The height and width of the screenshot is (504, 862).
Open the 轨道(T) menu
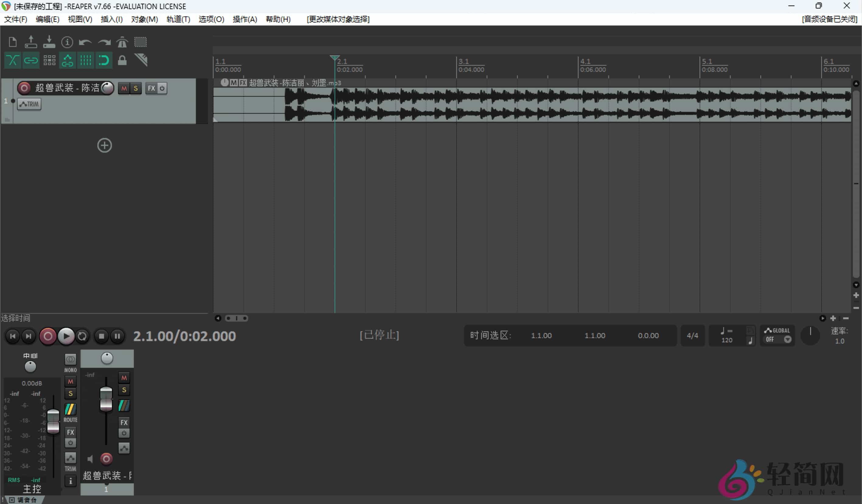tap(178, 19)
